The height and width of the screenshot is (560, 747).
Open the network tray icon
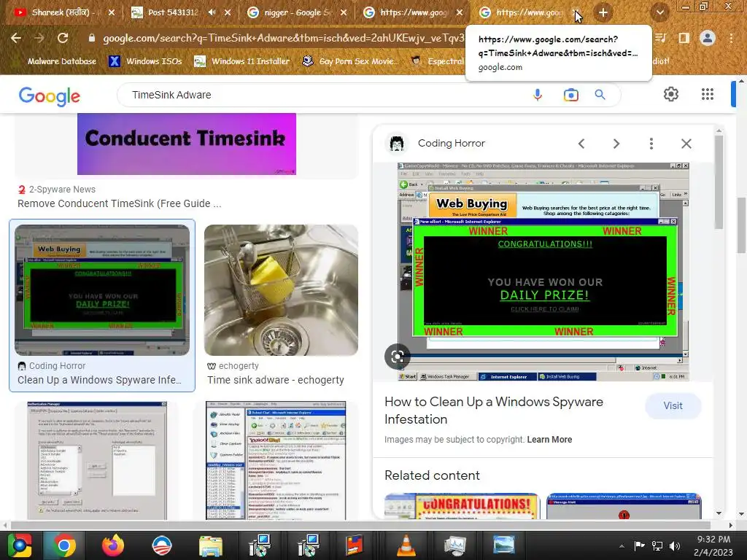657,545
